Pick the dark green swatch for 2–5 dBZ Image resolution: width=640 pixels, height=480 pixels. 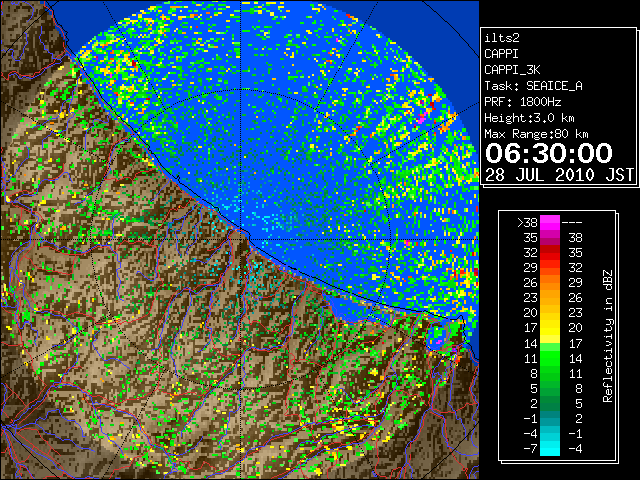[550, 404]
